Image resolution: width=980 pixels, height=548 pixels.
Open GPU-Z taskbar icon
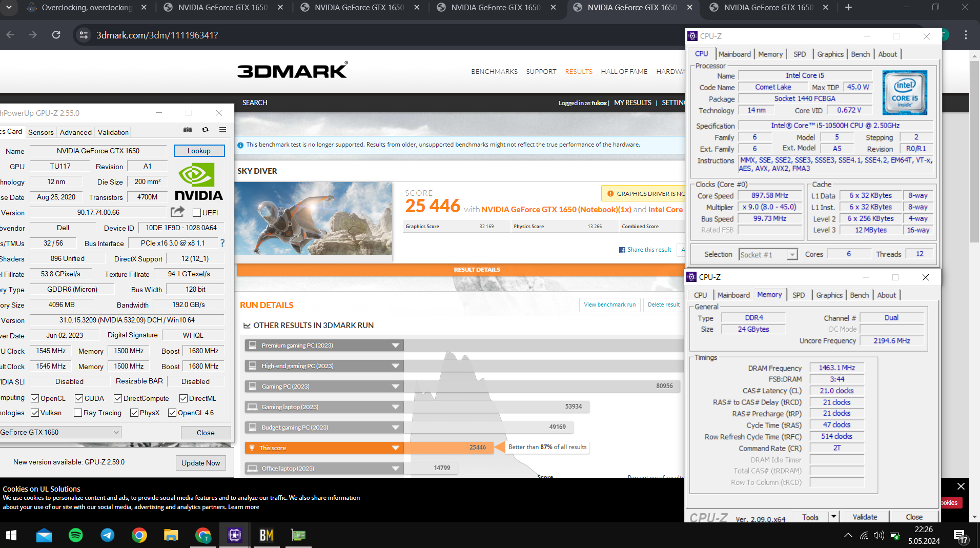coord(298,535)
